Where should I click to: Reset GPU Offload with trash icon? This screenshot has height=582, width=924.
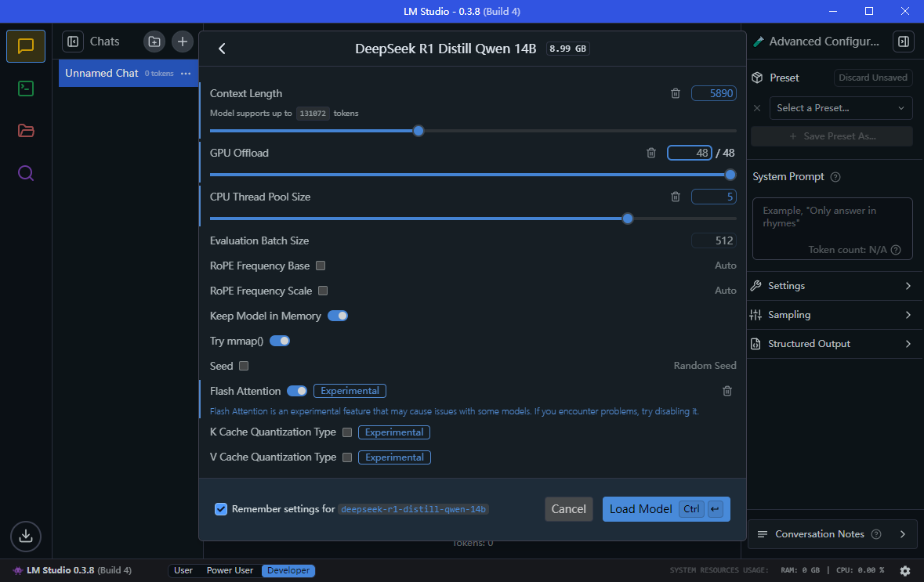click(x=651, y=154)
